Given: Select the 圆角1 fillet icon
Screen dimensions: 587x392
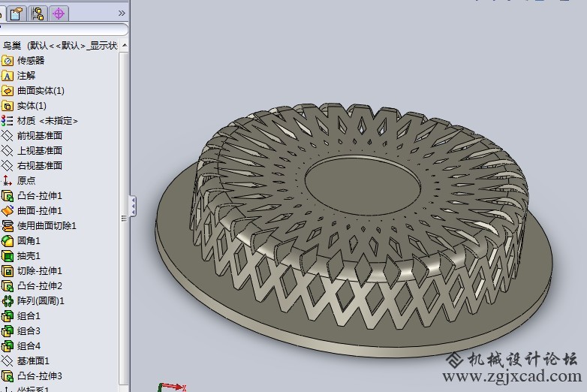Looking at the screenshot, I should pyautogui.click(x=7, y=241).
